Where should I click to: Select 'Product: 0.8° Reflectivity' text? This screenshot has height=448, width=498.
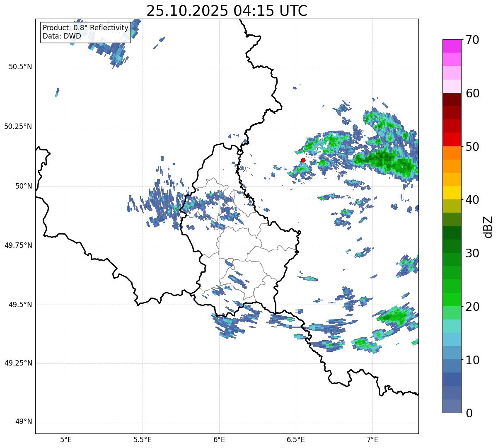click(x=86, y=28)
